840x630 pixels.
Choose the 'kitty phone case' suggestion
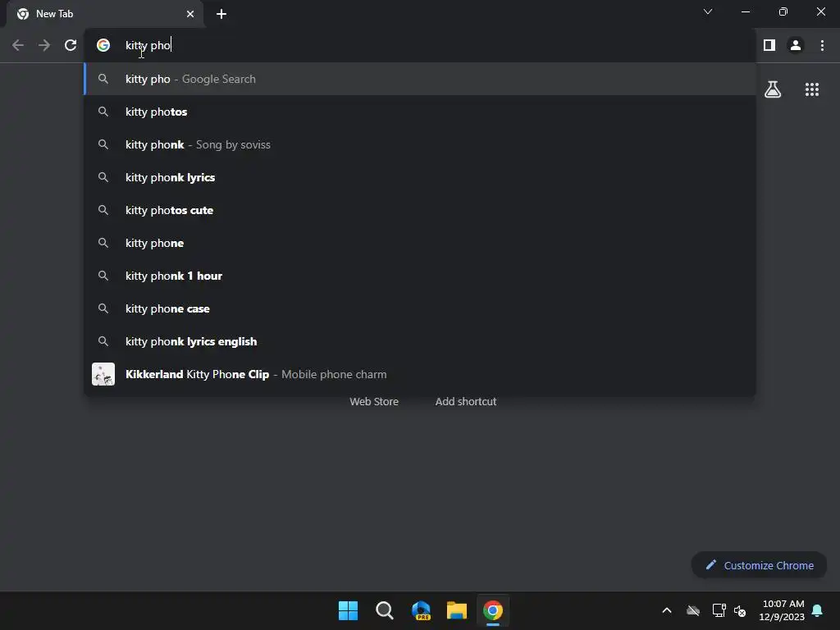(420, 308)
